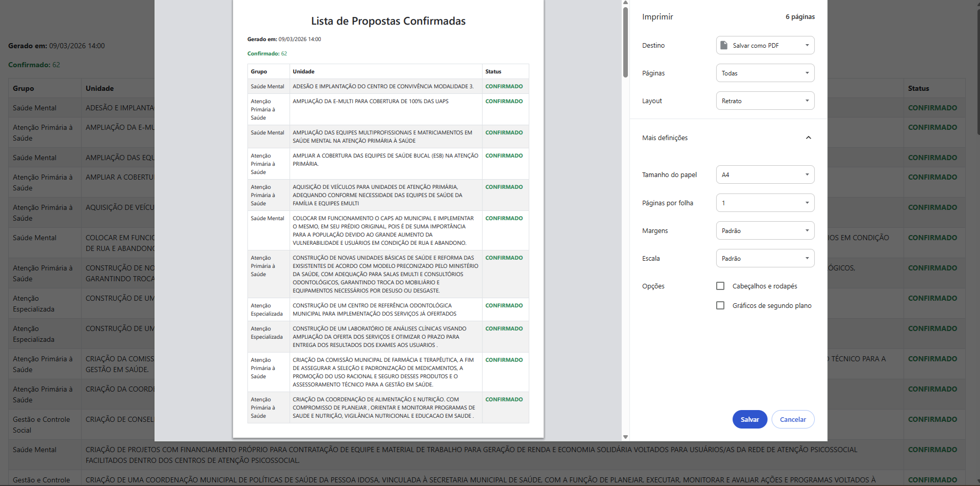Open the Destino dropdown showing Salvar como PDF
The image size is (980, 486).
coord(764,45)
